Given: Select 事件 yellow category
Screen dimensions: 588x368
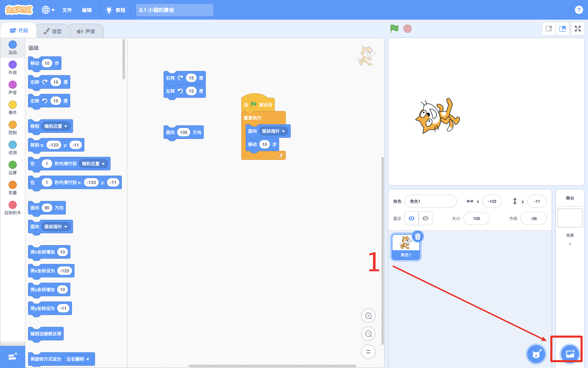Looking at the screenshot, I should (13, 108).
